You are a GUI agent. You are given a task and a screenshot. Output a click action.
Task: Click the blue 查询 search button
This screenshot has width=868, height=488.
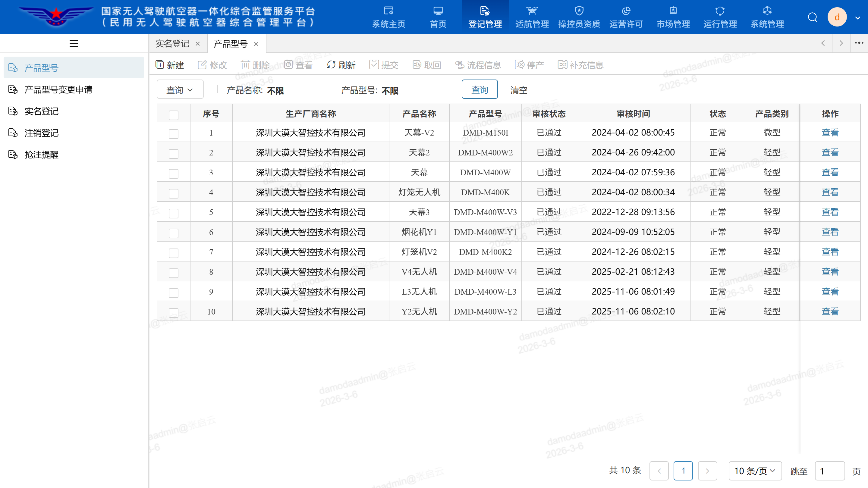pos(479,89)
